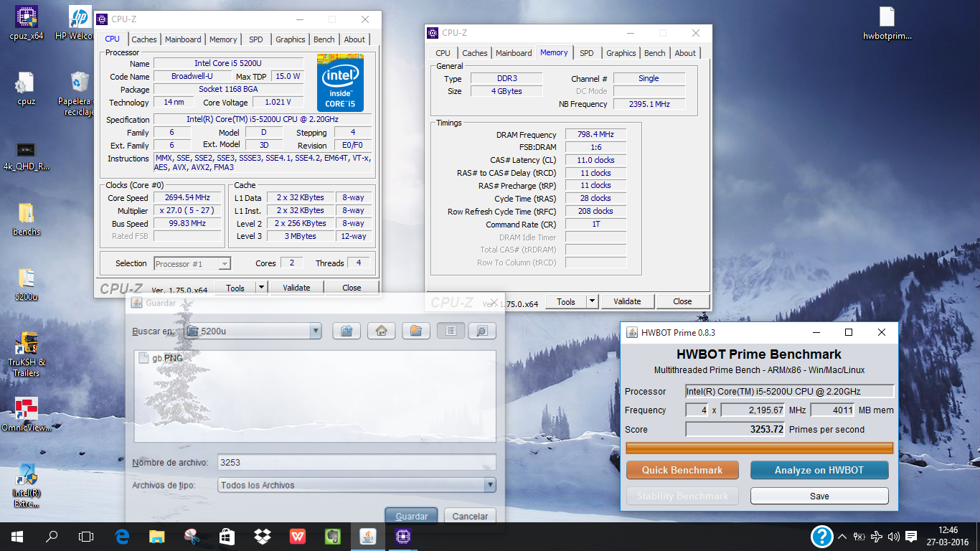The height and width of the screenshot is (551, 980).
Task: Select the hwbotprim file on desktop
Action: [x=887, y=23]
